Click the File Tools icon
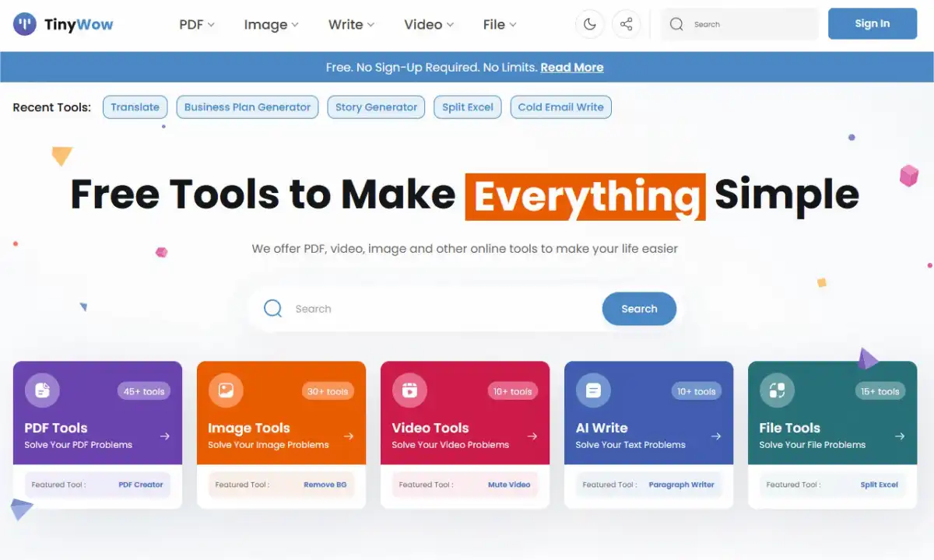 click(777, 390)
